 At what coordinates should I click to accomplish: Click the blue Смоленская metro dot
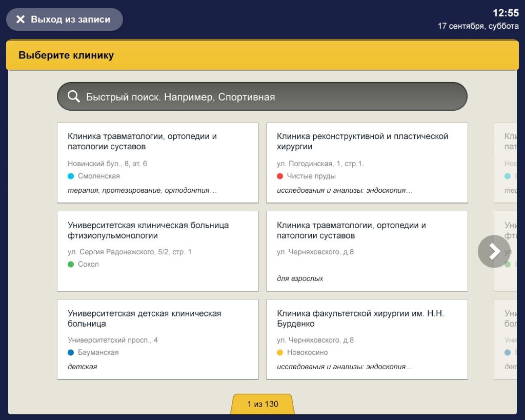tap(71, 176)
